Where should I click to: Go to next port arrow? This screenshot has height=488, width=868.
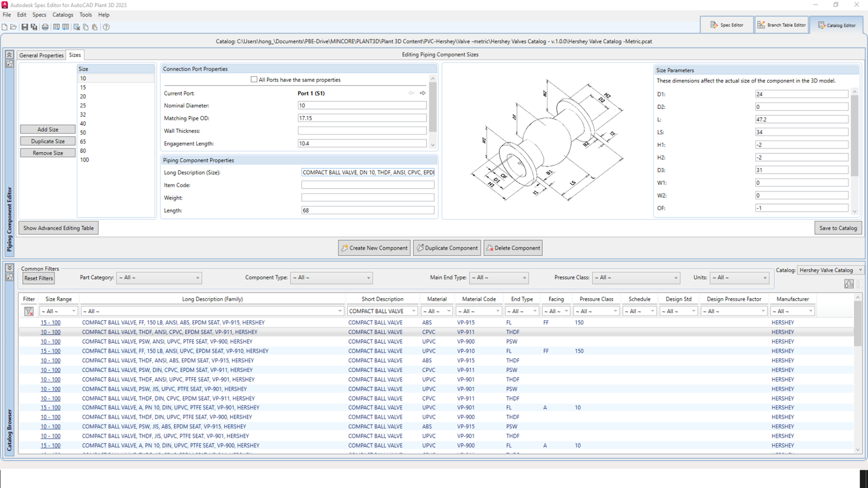pos(423,93)
